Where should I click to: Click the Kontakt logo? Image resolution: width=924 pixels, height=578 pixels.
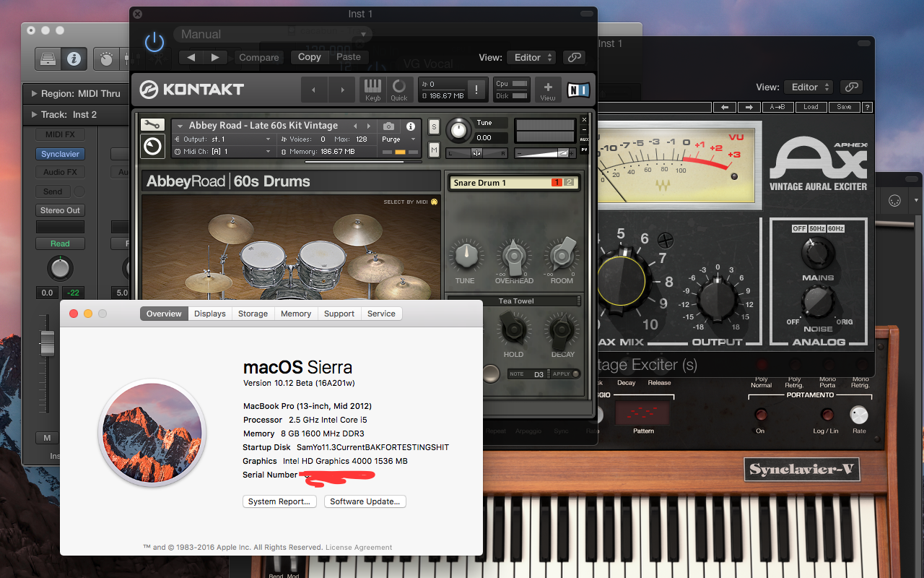point(191,90)
